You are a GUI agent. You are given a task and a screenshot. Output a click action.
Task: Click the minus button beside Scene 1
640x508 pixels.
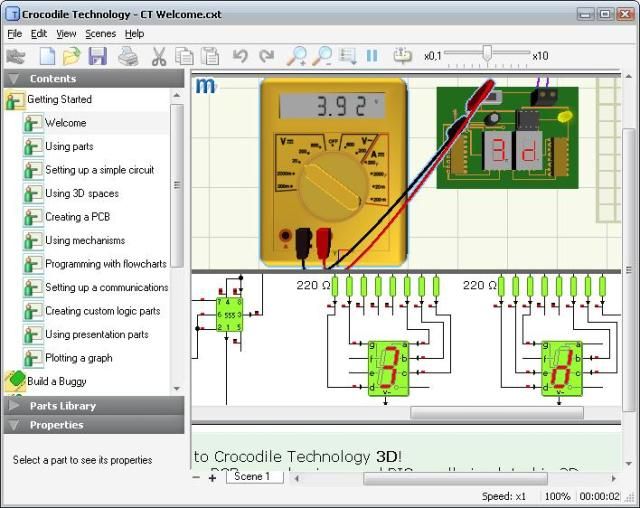(x=196, y=477)
